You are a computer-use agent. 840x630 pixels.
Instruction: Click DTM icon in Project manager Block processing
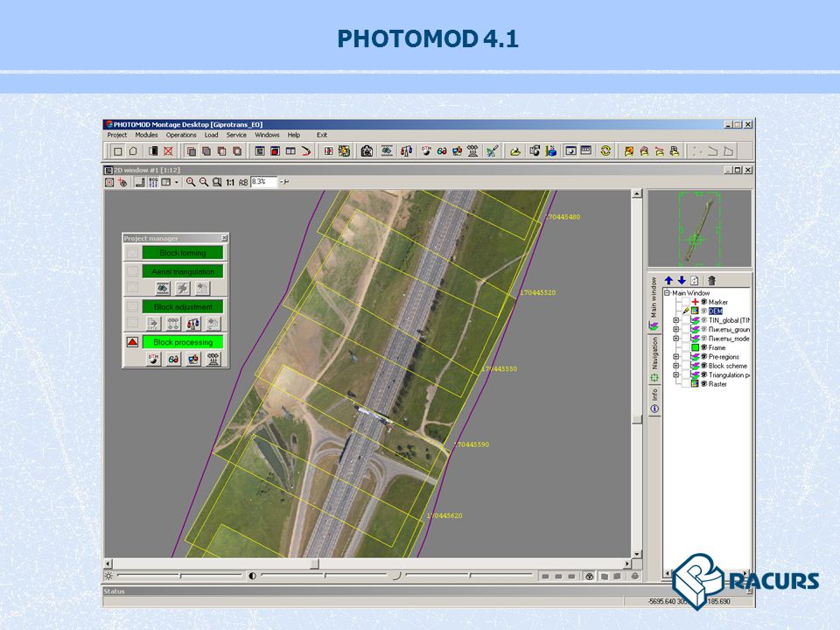[x=154, y=359]
